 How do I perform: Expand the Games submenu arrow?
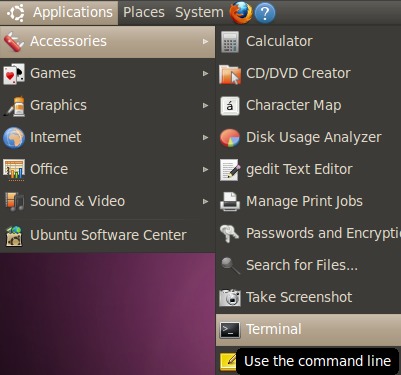point(205,73)
